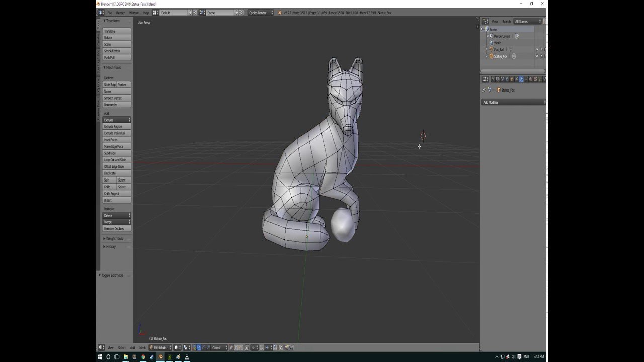Select Face select mode icon
Screen dimensions: 644x362
coord(240,348)
